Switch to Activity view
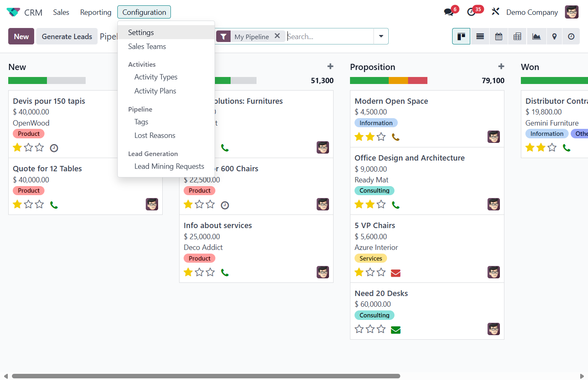Image resolution: width=588 pixels, height=380 pixels. 571,36
